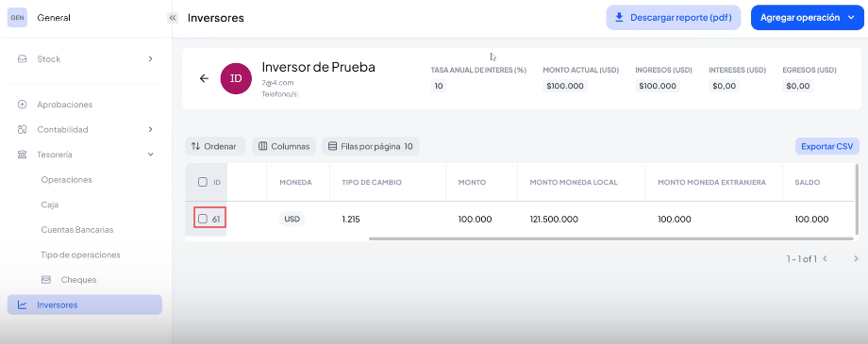Select the Inversores sidebar item

85,304
